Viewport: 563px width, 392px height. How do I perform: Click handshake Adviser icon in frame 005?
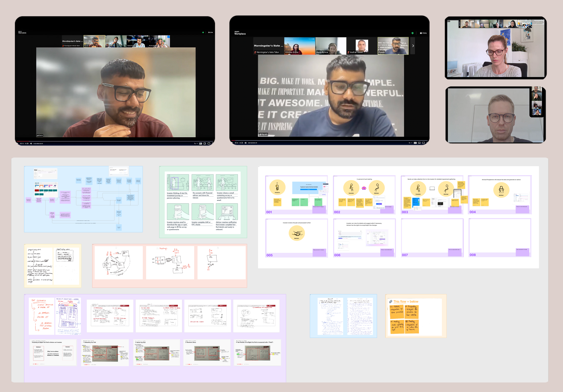click(x=297, y=233)
